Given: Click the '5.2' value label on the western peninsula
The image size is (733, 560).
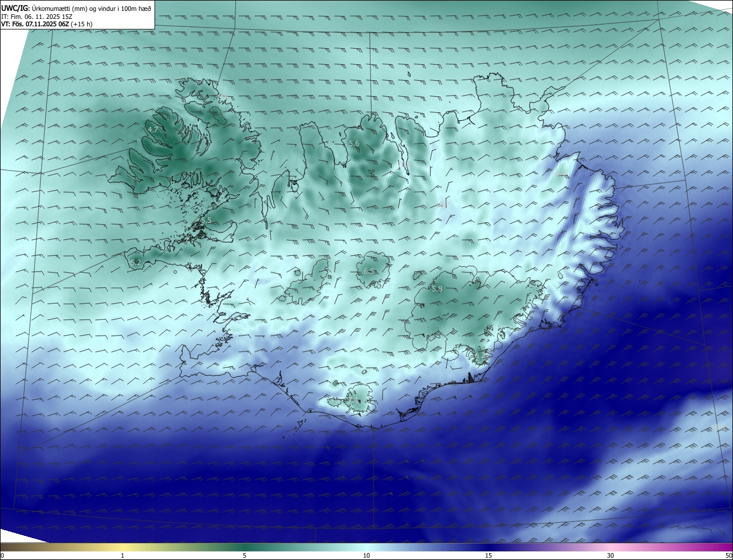Looking at the screenshot, I should pyautogui.click(x=136, y=262).
